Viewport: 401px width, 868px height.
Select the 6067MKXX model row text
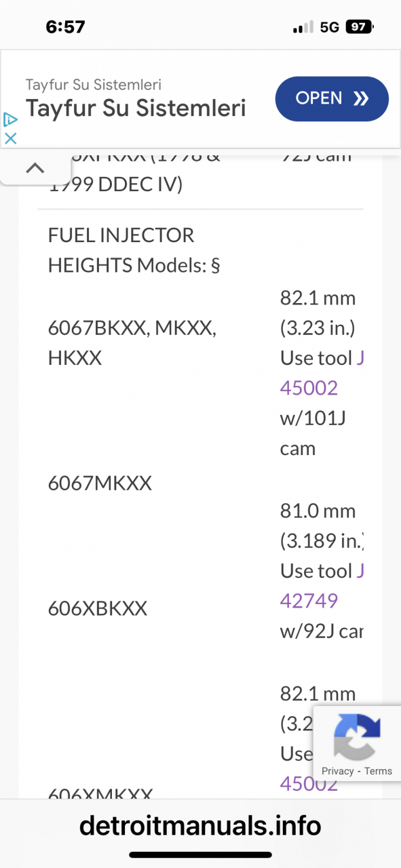[x=100, y=484]
